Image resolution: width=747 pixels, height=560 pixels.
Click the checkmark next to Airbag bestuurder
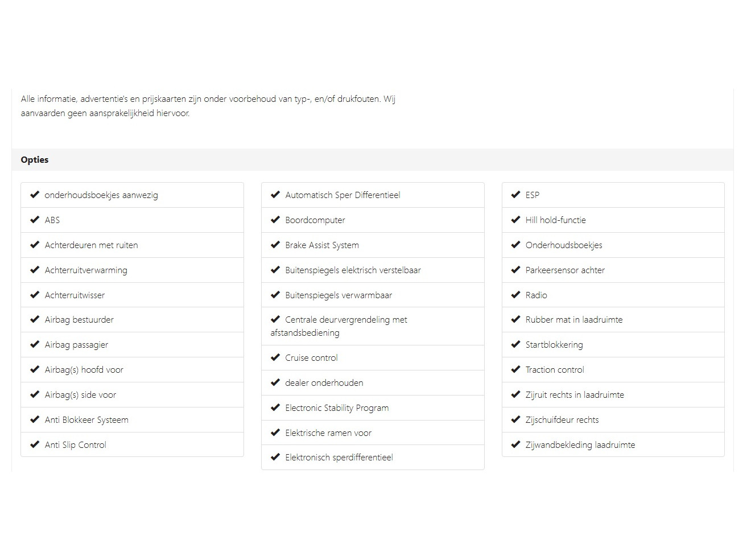(35, 319)
